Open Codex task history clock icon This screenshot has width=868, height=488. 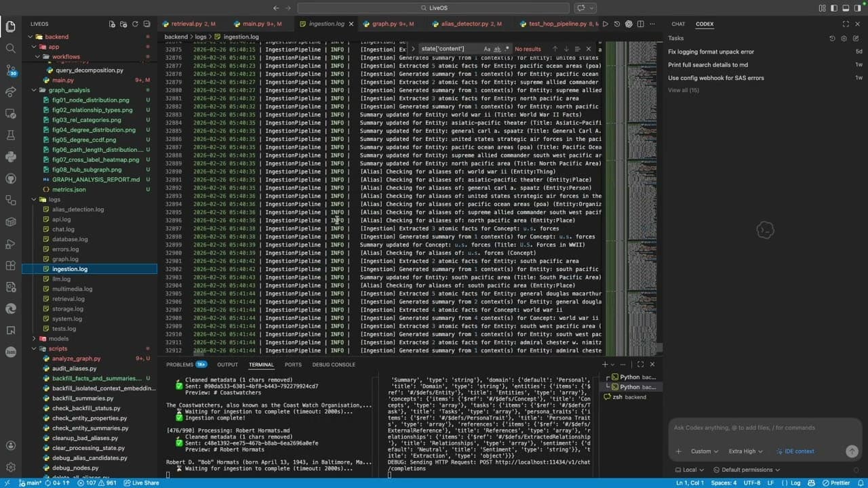pyautogui.click(x=833, y=39)
